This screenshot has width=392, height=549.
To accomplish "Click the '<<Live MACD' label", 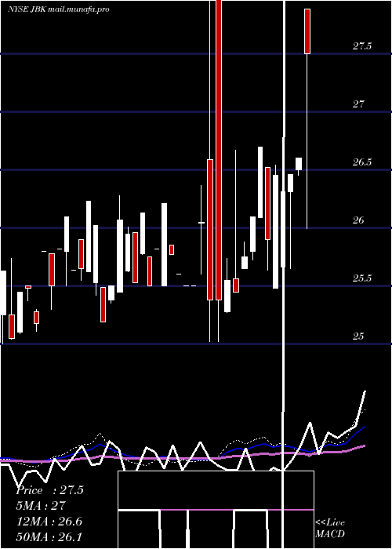I will 330,528.
